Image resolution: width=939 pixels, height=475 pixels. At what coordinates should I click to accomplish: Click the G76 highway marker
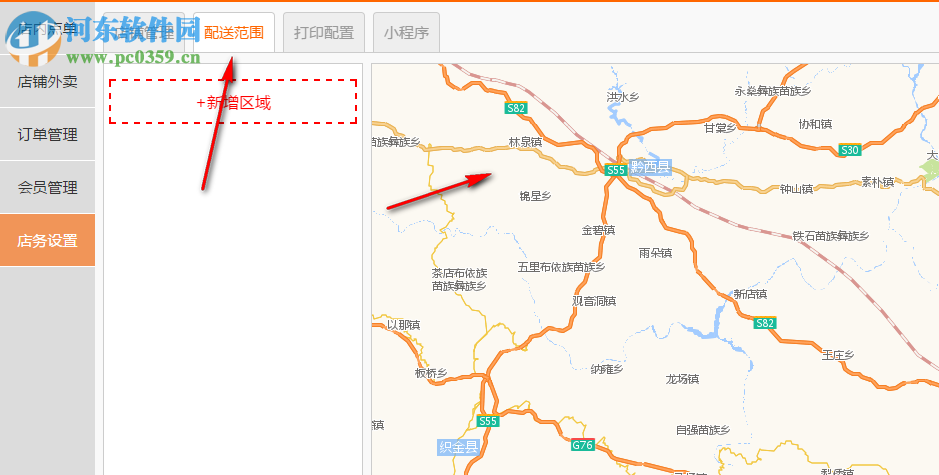pyautogui.click(x=583, y=445)
